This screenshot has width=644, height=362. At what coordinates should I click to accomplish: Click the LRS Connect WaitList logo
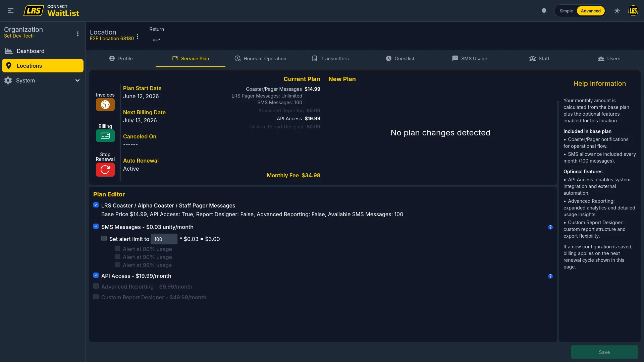pyautogui.click(x=51, y=11)
